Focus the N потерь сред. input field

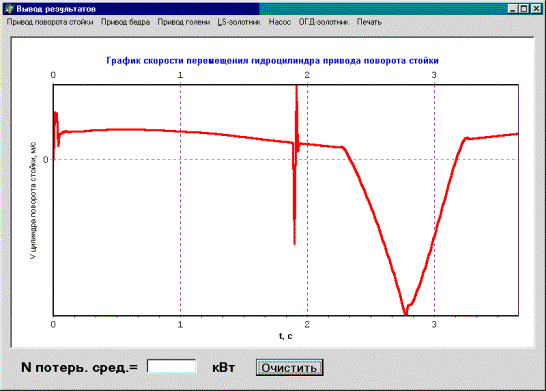(x=171, y=366)
